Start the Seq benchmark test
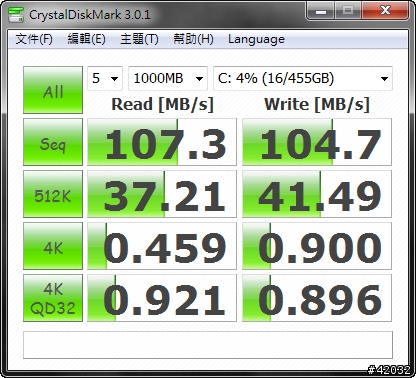Screen dimensions: 416x378 coord(53,142)
